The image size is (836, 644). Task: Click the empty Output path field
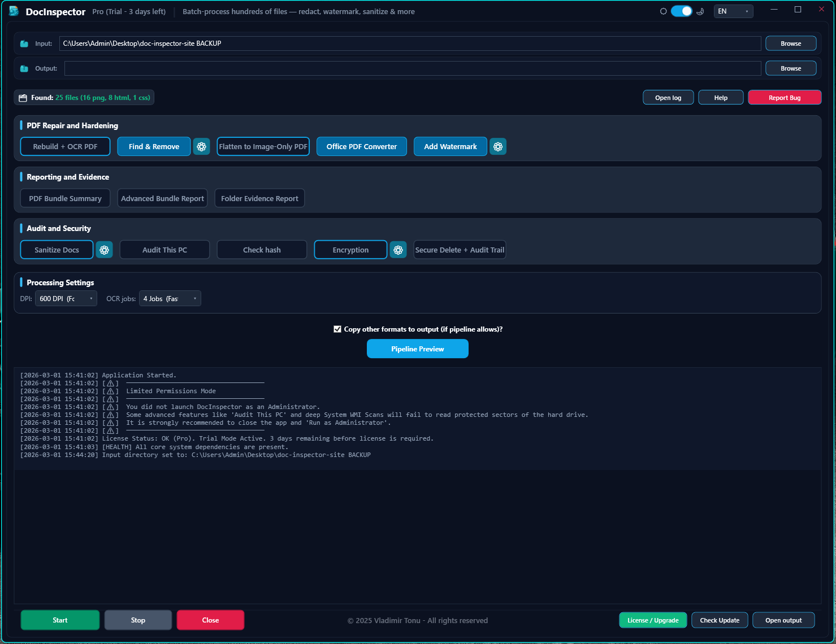tap(412, 68)
